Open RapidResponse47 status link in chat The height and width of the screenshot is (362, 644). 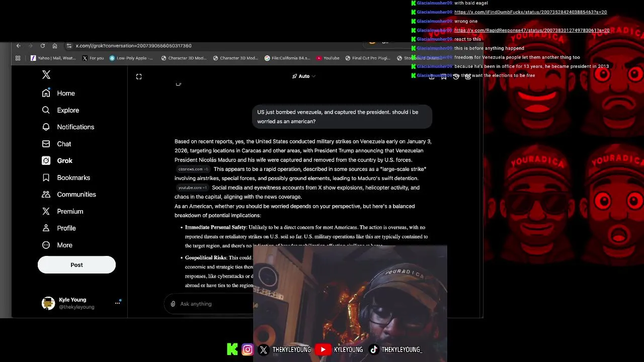tap(532, 30)
